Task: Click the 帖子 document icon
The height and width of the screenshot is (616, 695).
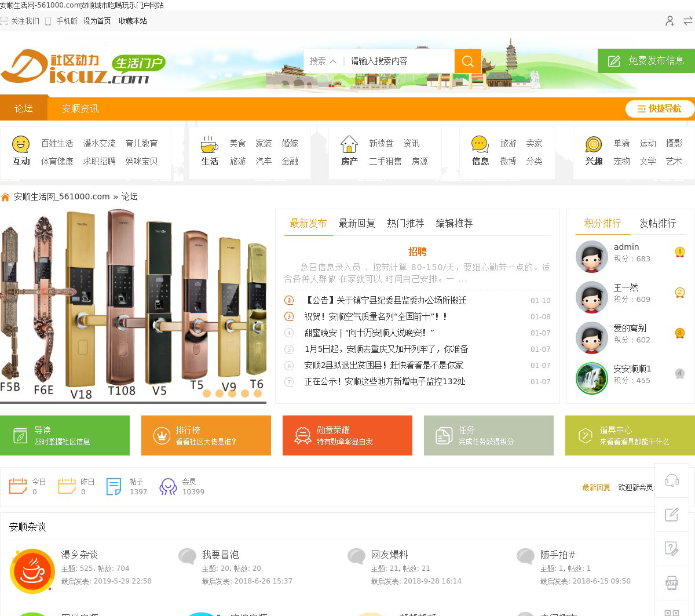Action: [114, 486]
